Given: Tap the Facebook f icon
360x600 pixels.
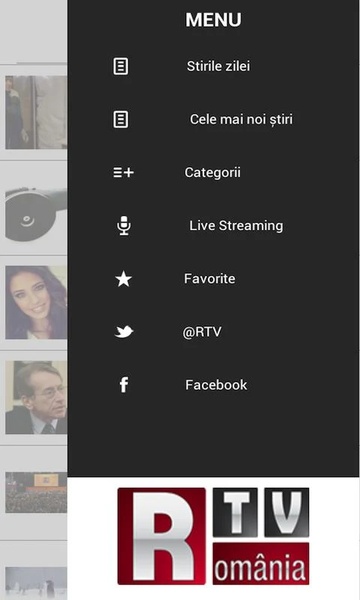Looking at the screenshot, I should click(x=124, y=385).
